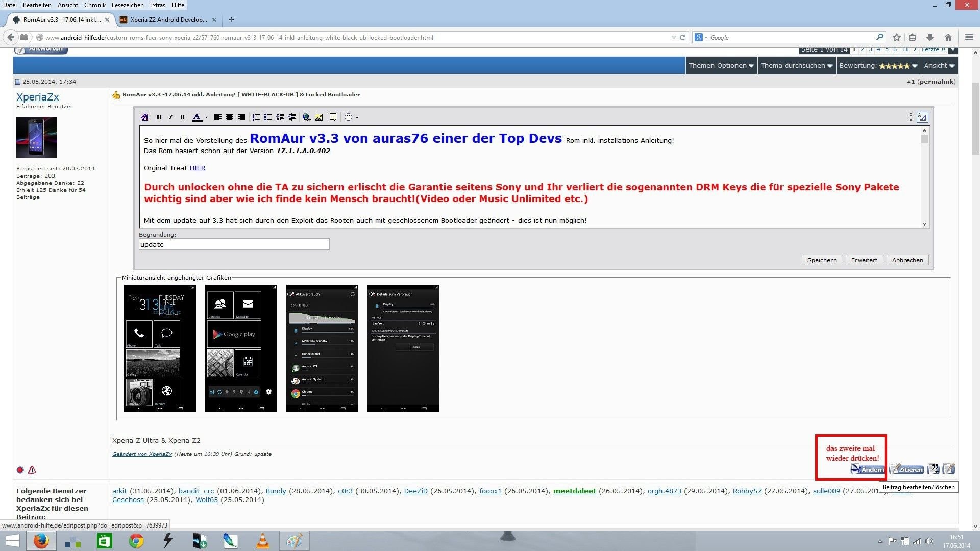This screenshot has width=980, height=551.
Task: Click the XperiaZx avatar image
Action: tap(37, 137)
